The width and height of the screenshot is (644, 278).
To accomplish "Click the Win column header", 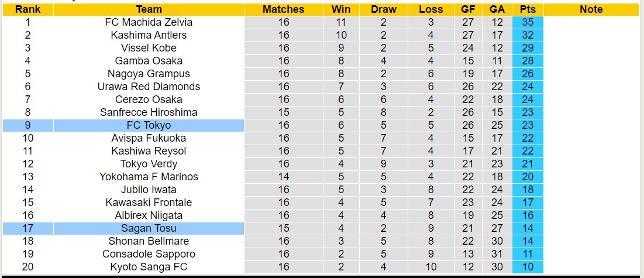I will tap(341, 9).
